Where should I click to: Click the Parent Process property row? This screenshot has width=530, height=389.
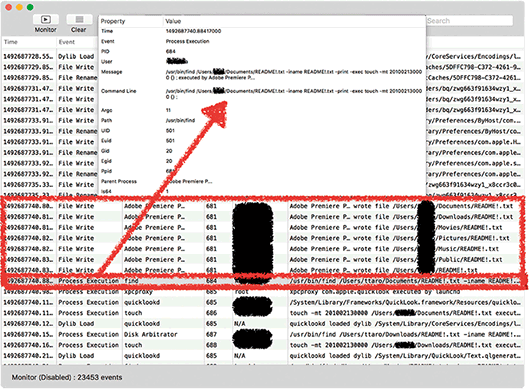point(262,181)
